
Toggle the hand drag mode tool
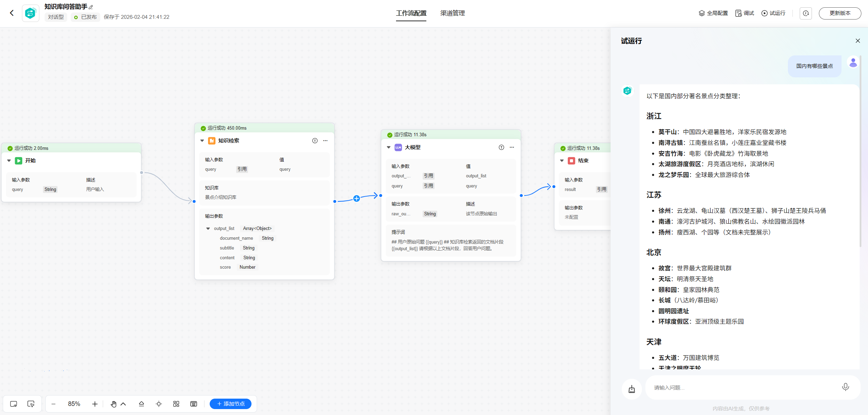point(114,404)
